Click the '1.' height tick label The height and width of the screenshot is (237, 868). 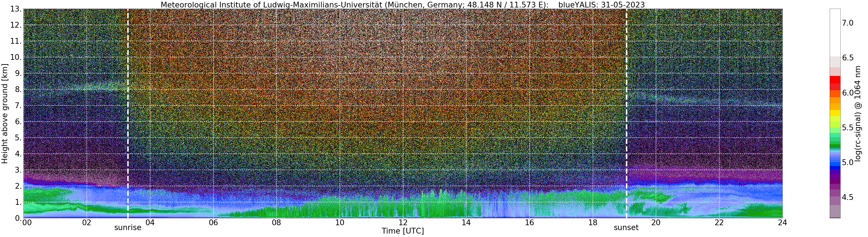18,202
